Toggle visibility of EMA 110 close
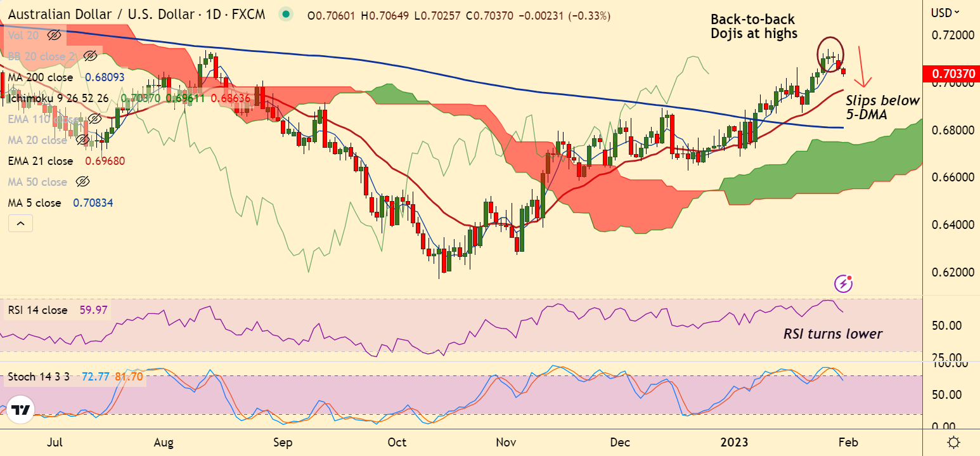Screen dimensions: 980x456 [94, 119]
